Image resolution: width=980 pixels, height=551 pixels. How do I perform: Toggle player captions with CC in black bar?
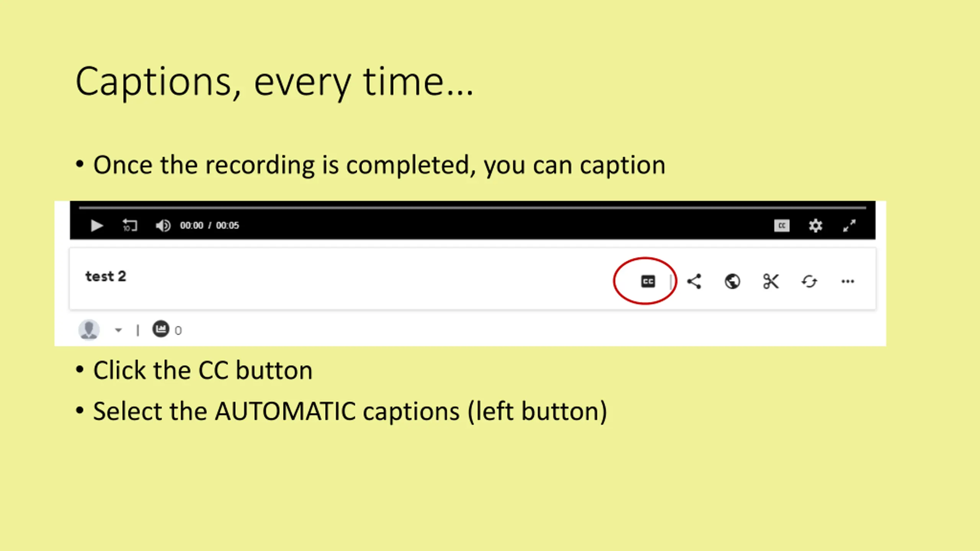tap(782, 226)
